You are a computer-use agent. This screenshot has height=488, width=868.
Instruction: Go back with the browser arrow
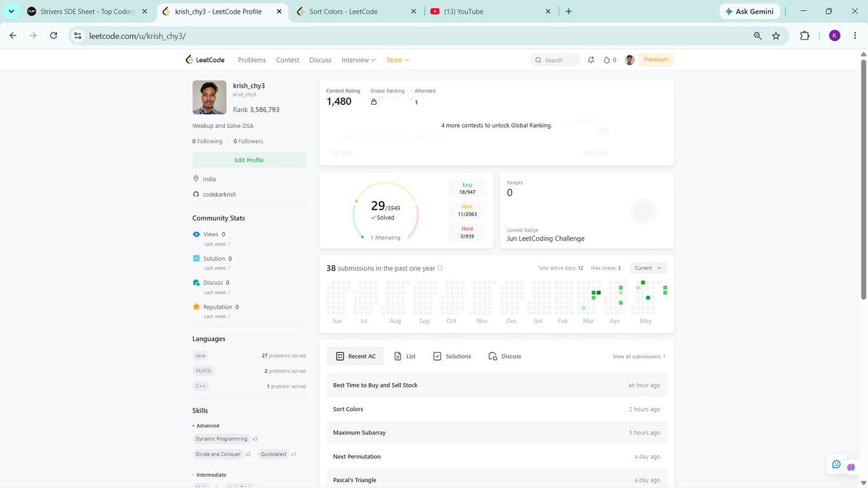pos(12,35)
